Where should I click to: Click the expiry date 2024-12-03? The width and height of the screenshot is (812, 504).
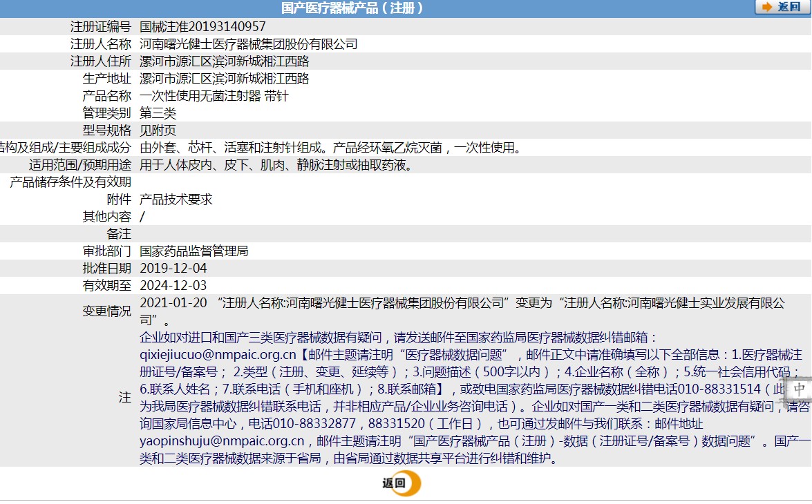(x=173, y=286)
